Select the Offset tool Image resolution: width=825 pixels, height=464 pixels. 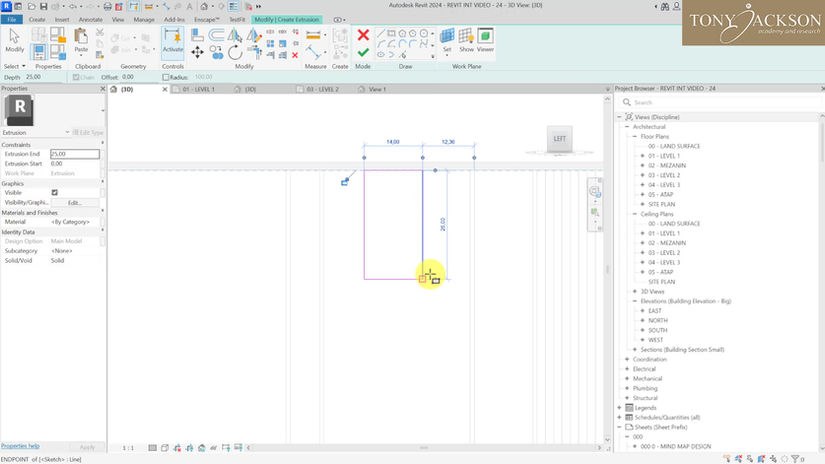point(216,35)
